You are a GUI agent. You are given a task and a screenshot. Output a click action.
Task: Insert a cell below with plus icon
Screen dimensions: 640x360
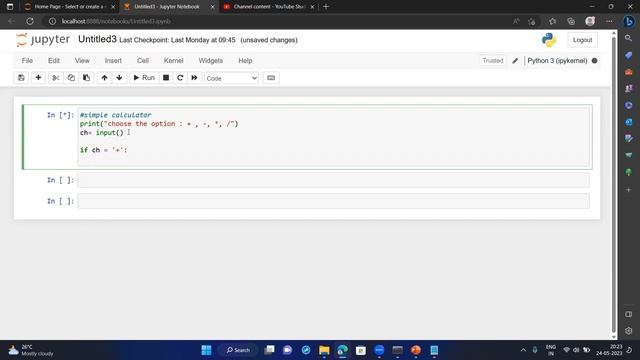[38, 78]
